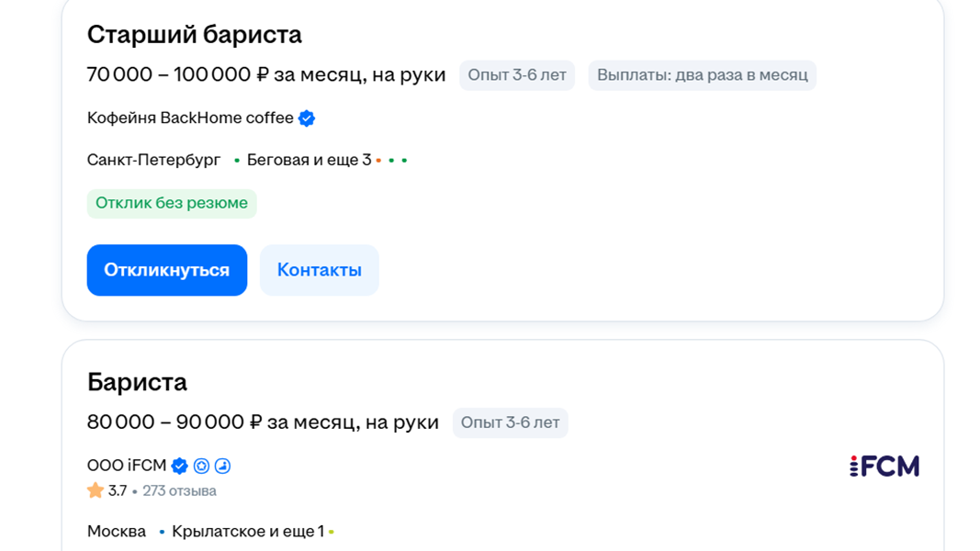Open the ООО iFCM employer page
The width and height of the screenshot is (980, 551).
coord(127,466)
